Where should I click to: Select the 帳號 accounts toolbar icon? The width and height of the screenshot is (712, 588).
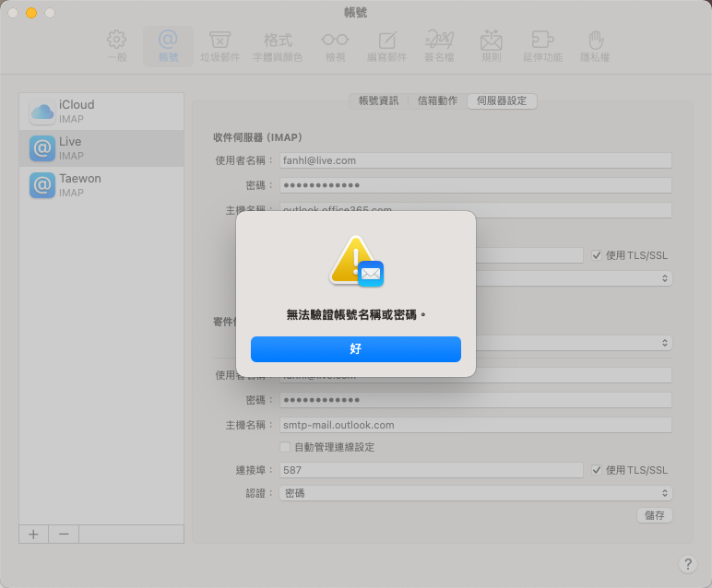pos(168,46)
